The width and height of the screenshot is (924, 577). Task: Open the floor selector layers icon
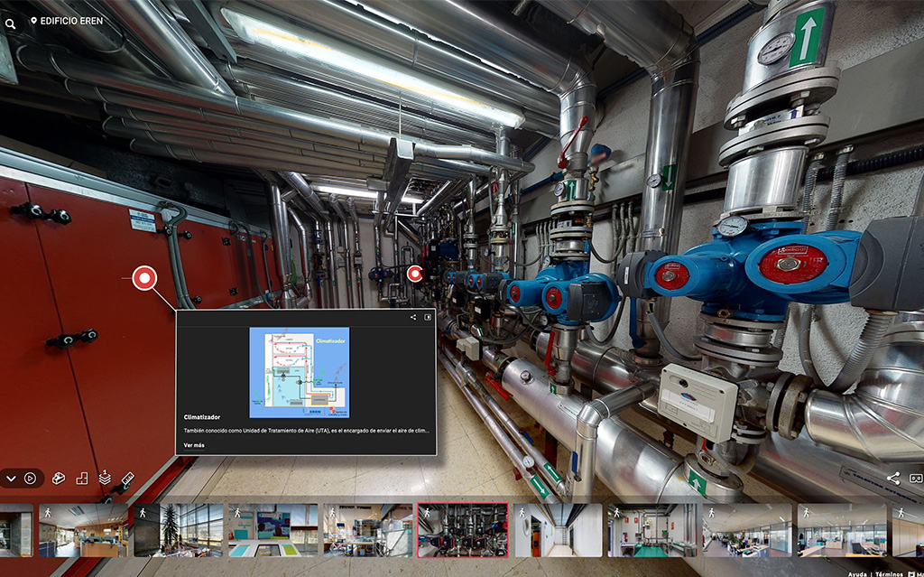tap(105, 478)
